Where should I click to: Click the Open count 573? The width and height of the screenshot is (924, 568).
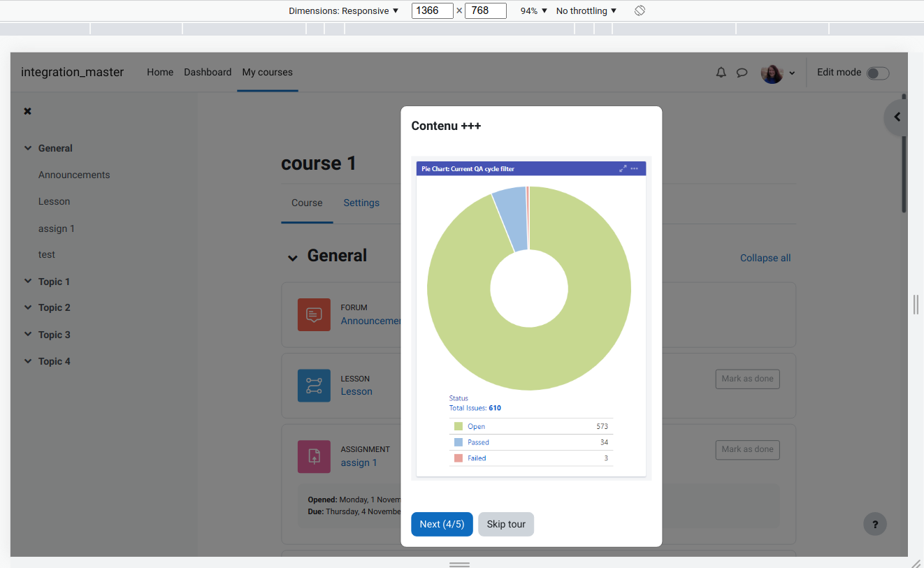[602, 426]
